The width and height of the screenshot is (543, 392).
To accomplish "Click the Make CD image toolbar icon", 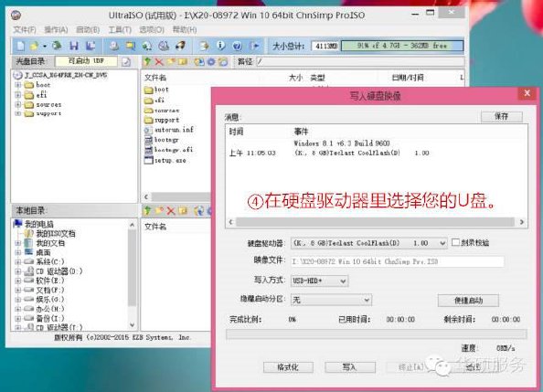I will [114, 46].
